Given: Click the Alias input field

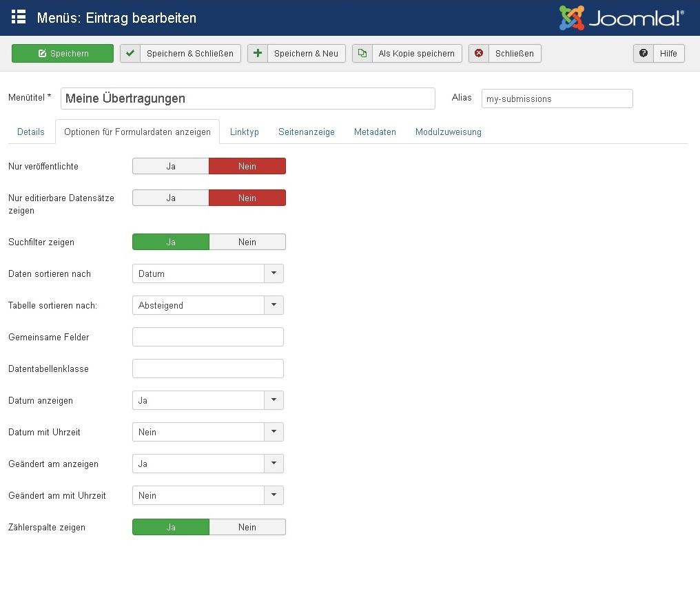Looking at the screenshot, I should [557, 98].
